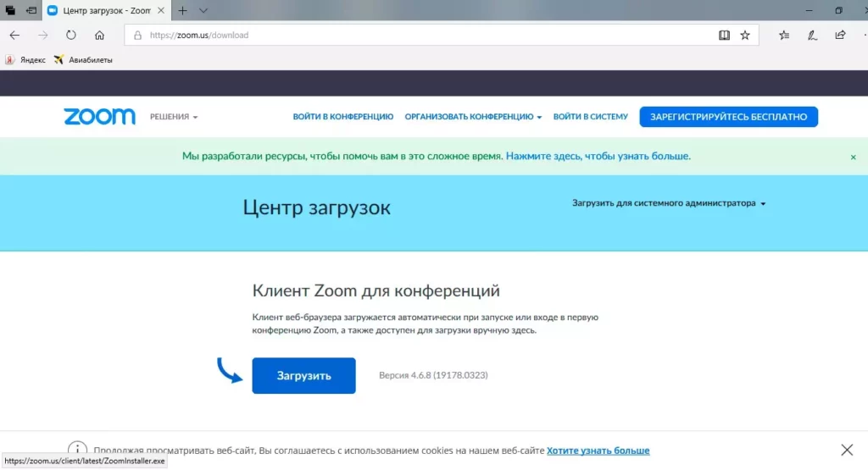Dismiss the cookie notice with X
This screenshot has width=868, height=470.
(x=847, y=450)
